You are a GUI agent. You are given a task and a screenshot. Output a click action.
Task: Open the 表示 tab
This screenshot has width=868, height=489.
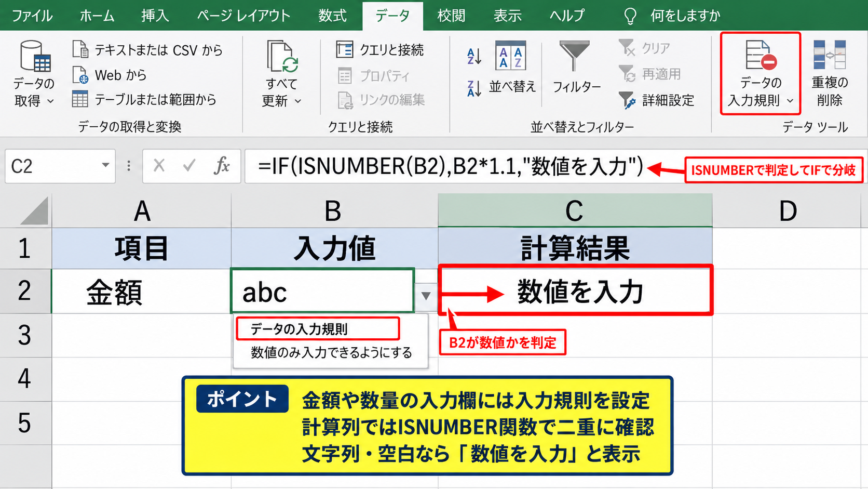(507, 16)
